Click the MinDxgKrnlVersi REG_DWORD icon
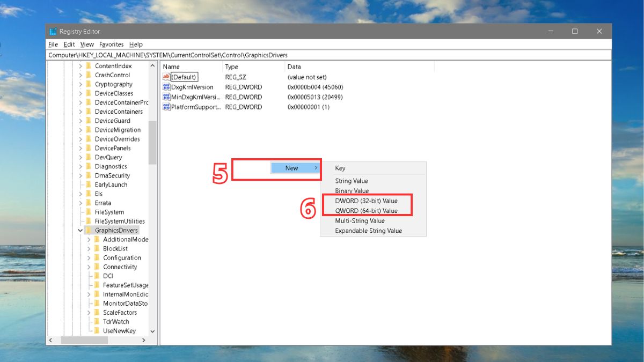Image resolution: width=644 pixels, height=362 pixels. click(167, 97)
